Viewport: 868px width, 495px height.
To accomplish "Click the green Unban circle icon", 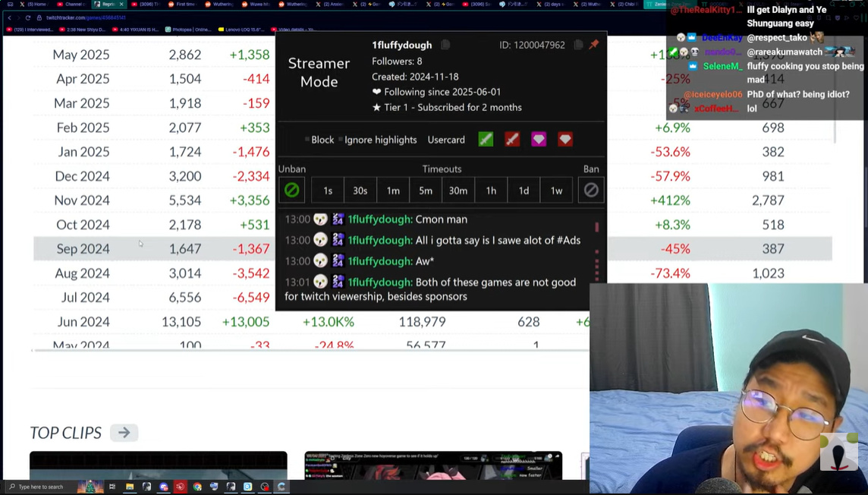I will pyautogui.click(x=291, y=191).
